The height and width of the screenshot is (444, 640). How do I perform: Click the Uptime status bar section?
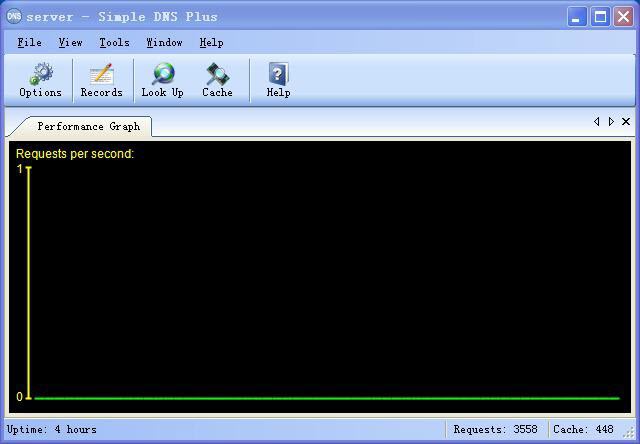52,430
